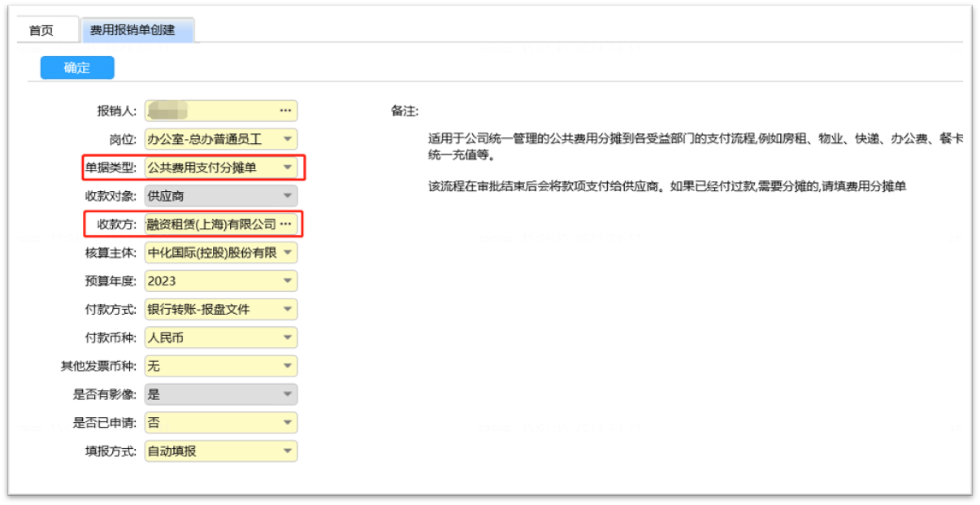This screenshot has height=505, width=980.
Task: Open the 付款币种 dropdown arrow
Action: point(287,337)
